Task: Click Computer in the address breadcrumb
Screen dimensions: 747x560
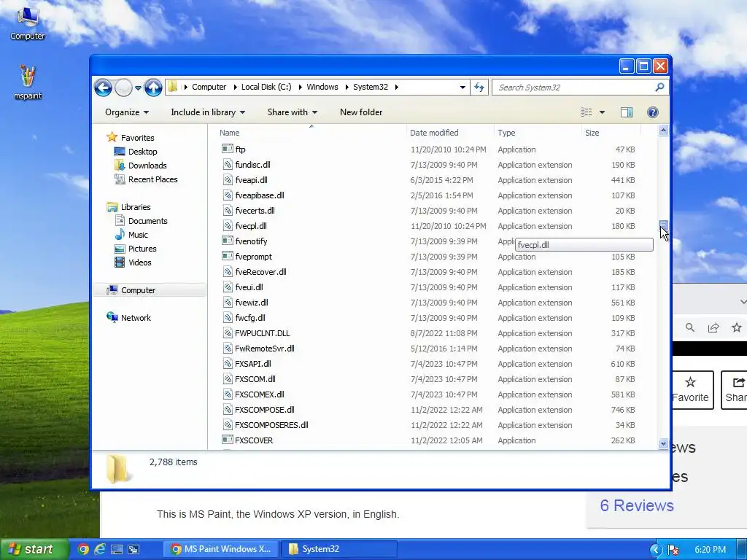Action: coord(209,87)
